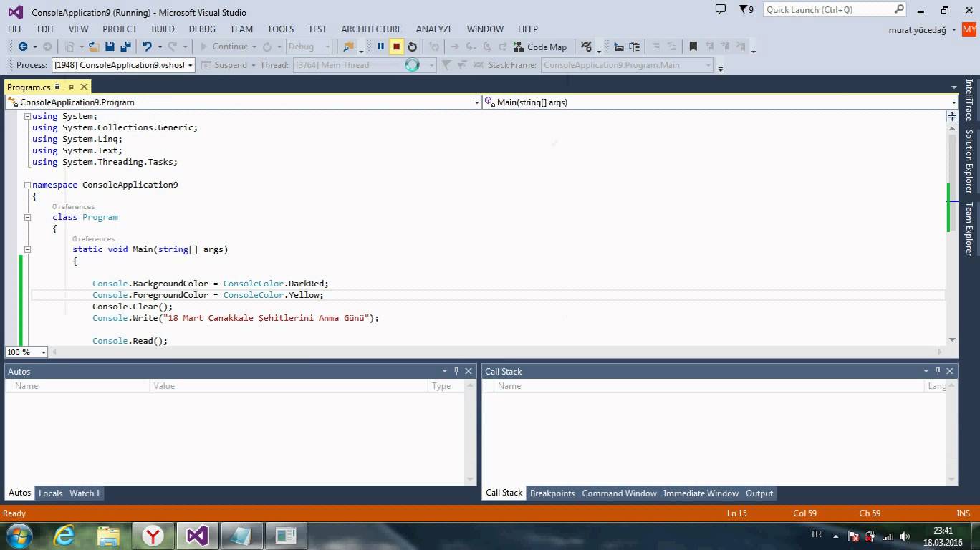The image size is (980, 550).
Task: Toggle the Call Stack panel pin
Action: [937, 371]
